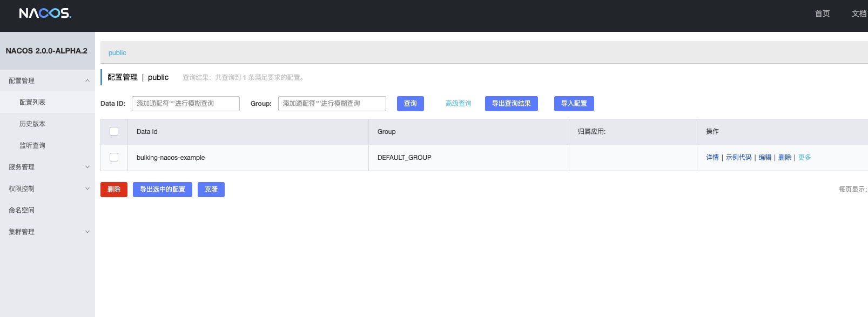The width and height of the screenshot is (868, 317).
Task: Click the red 删除 button
Action: click(114, 190)
